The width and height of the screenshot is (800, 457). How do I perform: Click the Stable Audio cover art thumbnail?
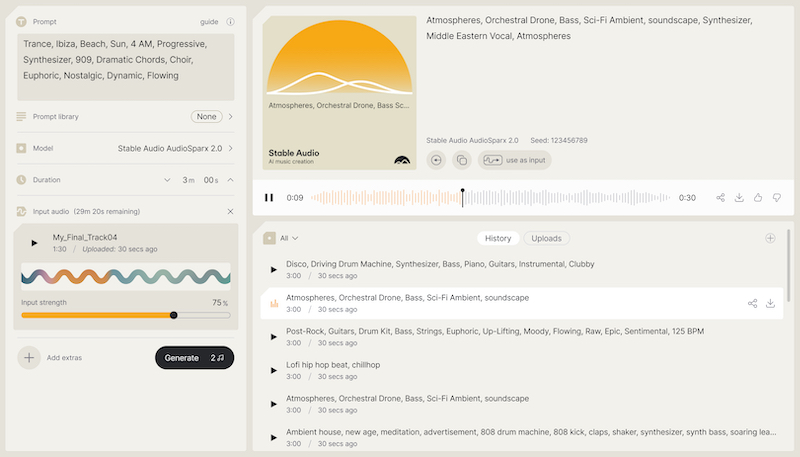[339, 93]
